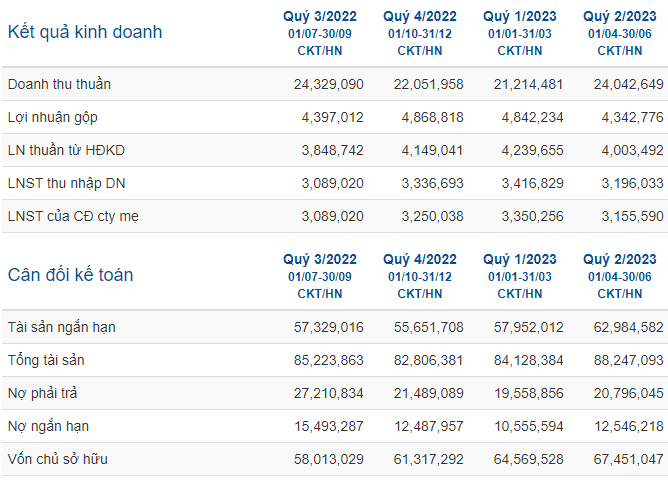Viewport: 668px width, 483px height.
Task: Click the LN thuần từ HĐKD row label
Action: point(66,150)
